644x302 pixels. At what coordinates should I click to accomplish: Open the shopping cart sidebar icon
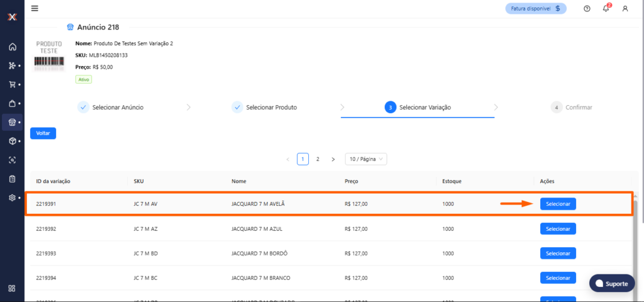[12, 84]
